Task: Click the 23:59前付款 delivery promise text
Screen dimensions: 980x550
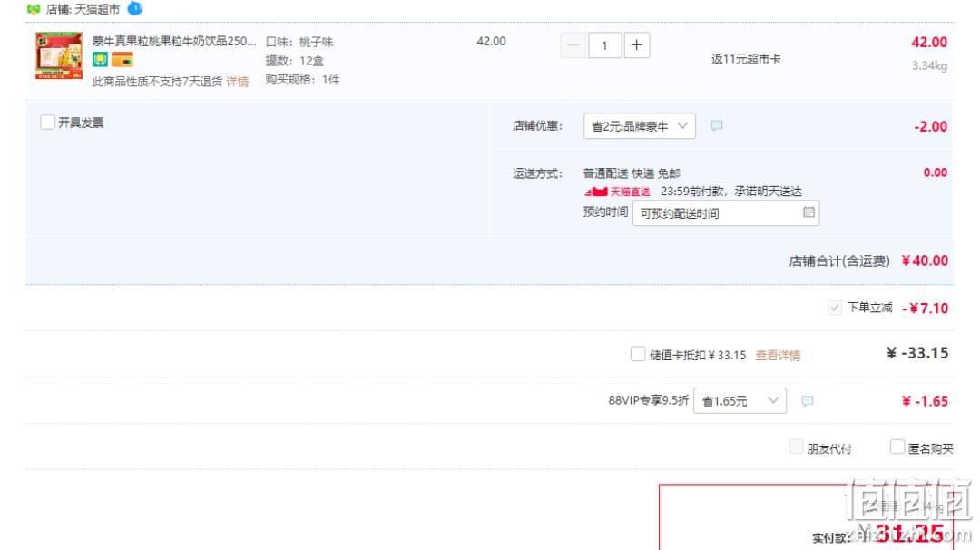Action: [730, 192]
